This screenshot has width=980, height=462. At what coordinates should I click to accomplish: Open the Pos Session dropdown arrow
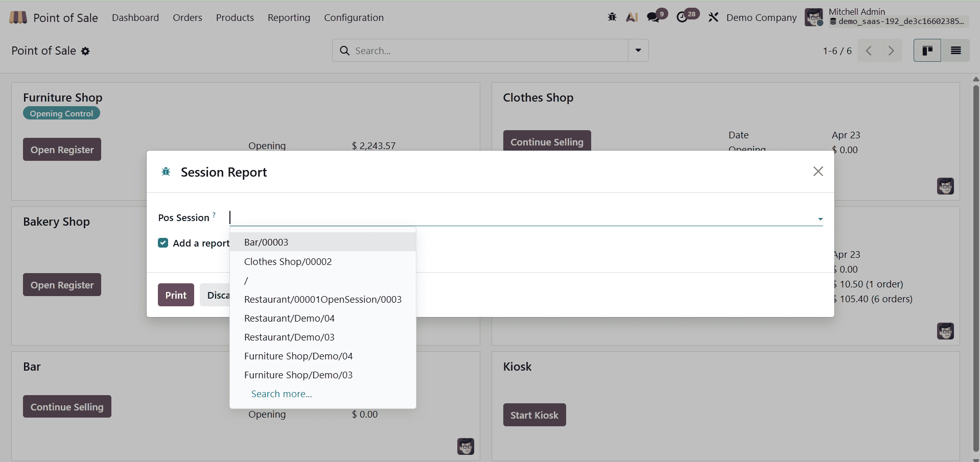tap(820, 218)
